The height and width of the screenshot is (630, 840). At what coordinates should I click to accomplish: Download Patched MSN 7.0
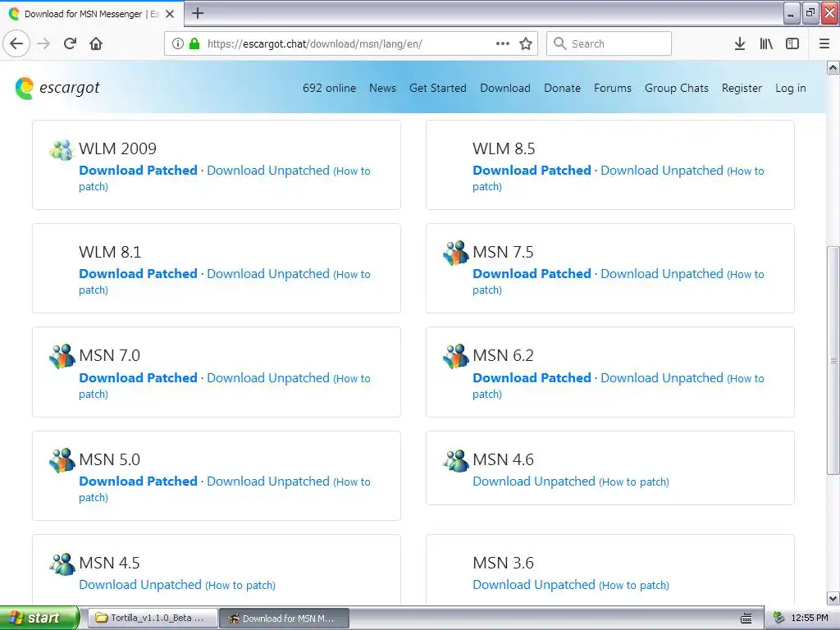(x=138, y=377)
